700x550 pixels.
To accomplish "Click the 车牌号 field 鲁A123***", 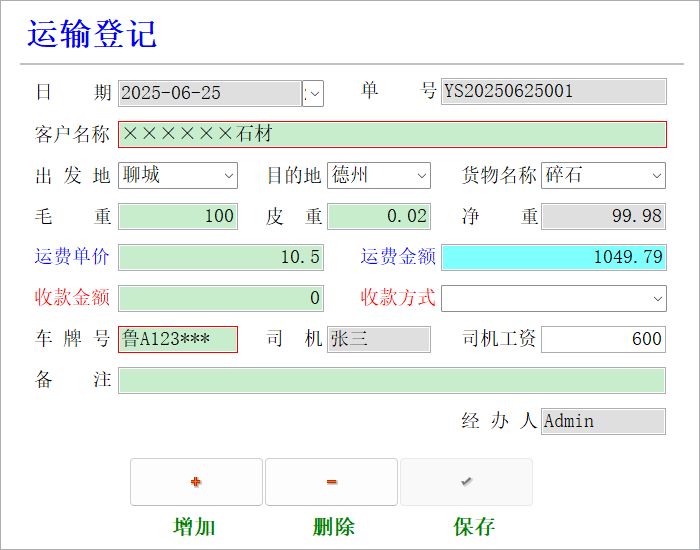I will 178,339.
